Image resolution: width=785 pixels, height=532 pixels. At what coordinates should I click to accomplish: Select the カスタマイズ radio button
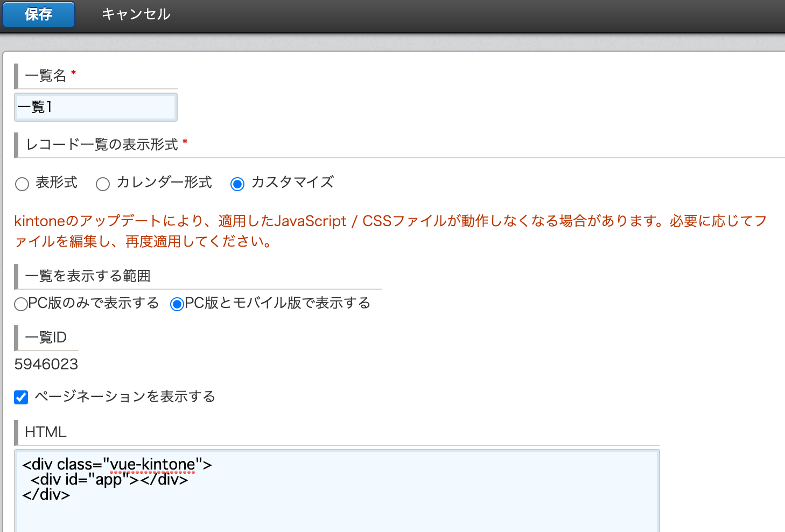click(x=237, y=184)
